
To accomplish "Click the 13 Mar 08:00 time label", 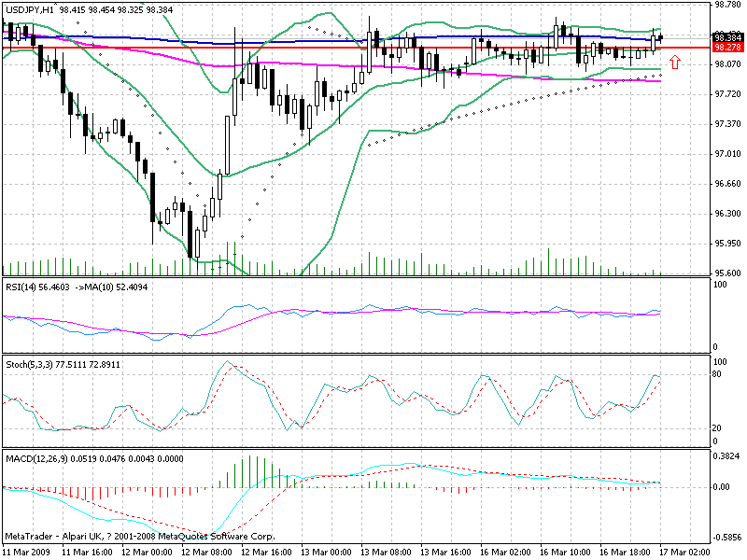I will 386,552.
